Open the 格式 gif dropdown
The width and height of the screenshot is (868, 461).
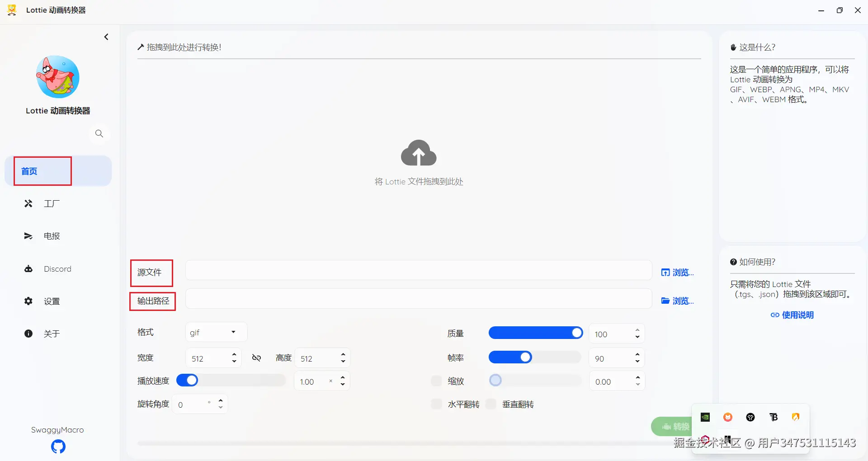click(216, 332)
